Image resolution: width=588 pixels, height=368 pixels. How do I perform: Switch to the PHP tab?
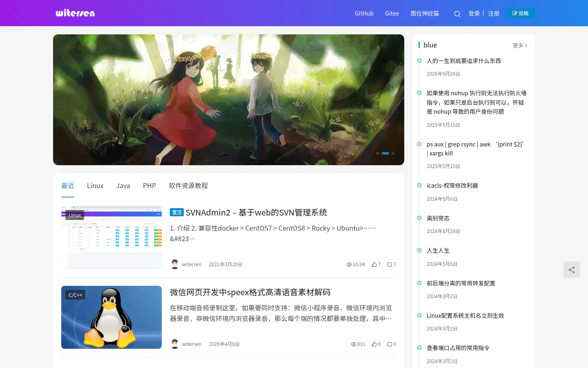point(149,186)
